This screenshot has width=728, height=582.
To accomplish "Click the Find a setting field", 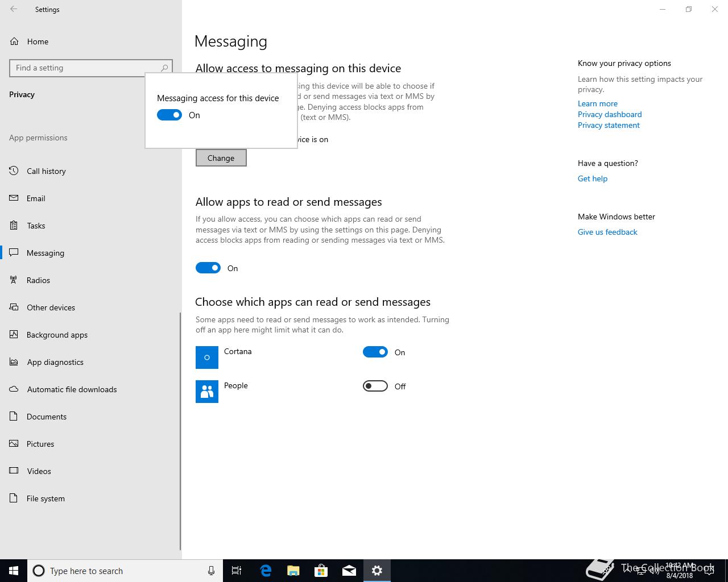I will click(91, 68).
